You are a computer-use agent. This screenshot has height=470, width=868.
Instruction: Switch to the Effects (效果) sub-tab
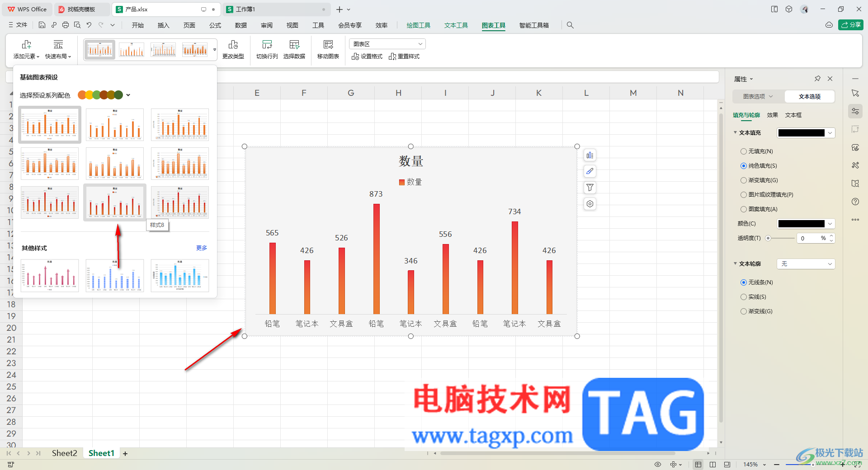(x=773, y=115)
